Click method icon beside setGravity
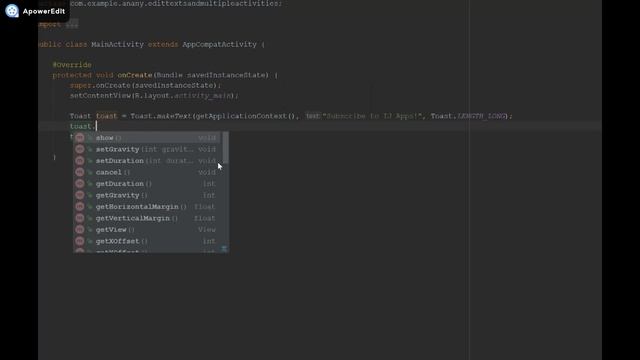 (80, 149)
